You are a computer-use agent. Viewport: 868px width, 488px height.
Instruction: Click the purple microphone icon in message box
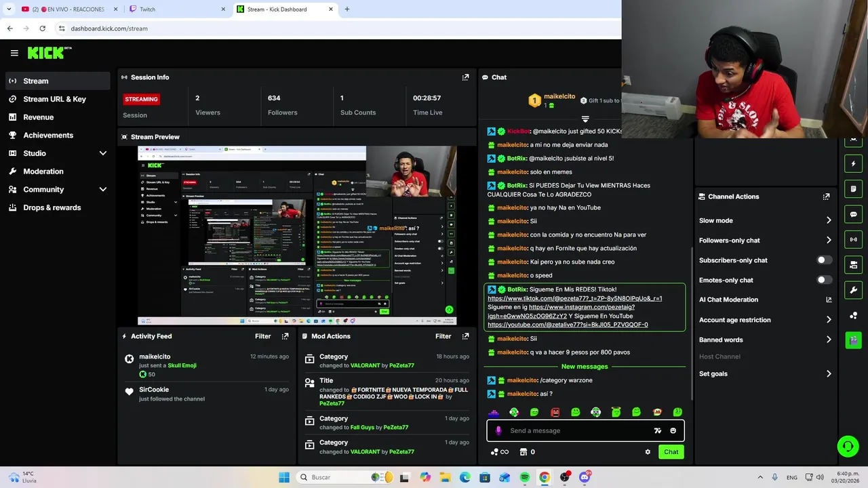pos(498,430)
